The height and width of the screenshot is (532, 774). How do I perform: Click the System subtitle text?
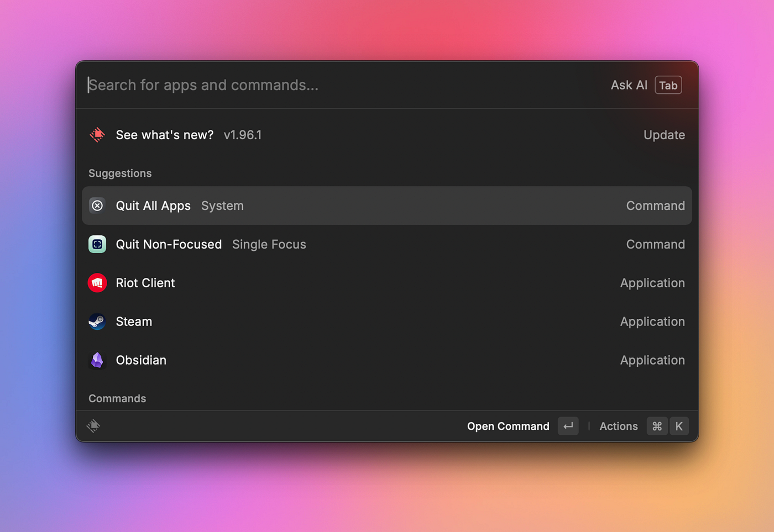point(222,206)
